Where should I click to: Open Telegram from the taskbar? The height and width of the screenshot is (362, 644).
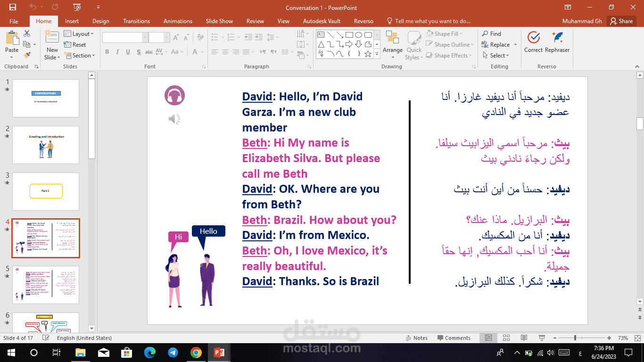[173, 353]
